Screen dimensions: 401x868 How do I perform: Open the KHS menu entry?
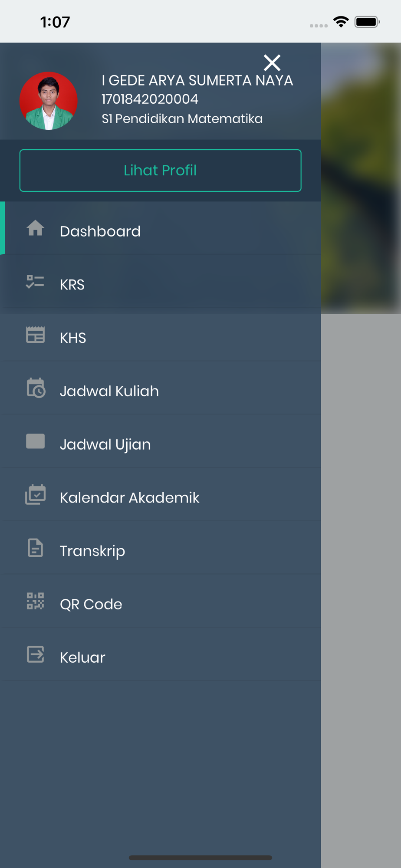pos(160,337)
